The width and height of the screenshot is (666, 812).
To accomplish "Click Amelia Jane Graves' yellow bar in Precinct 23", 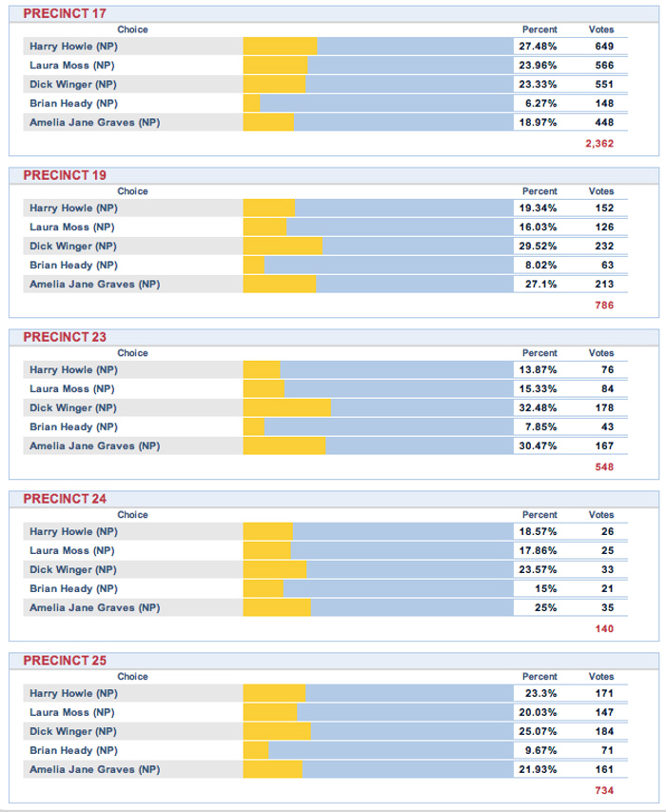I will (284, 446).
